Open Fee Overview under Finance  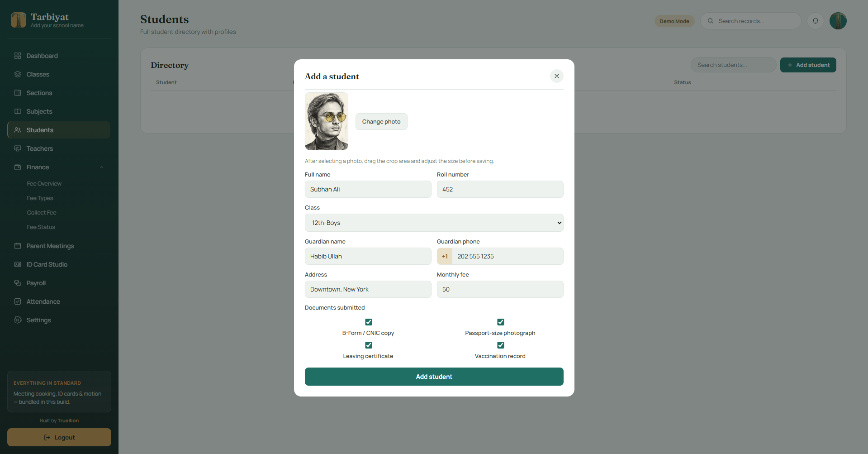44,184
